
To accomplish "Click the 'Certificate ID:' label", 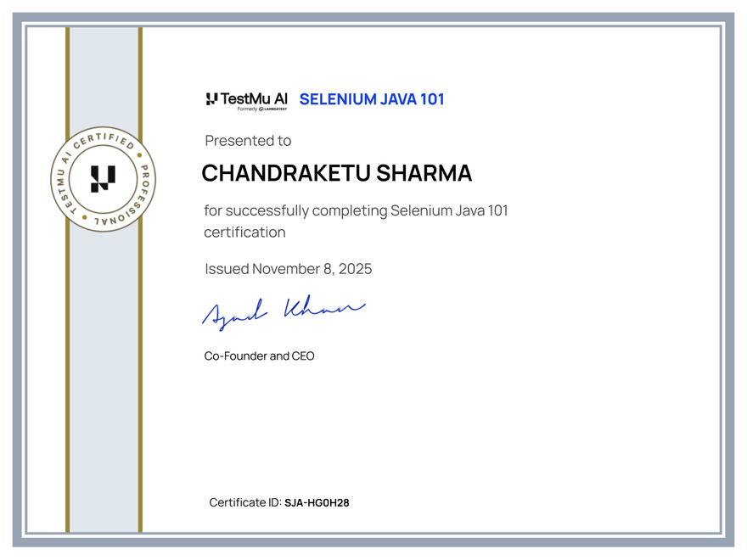I will tap(245, 502).
